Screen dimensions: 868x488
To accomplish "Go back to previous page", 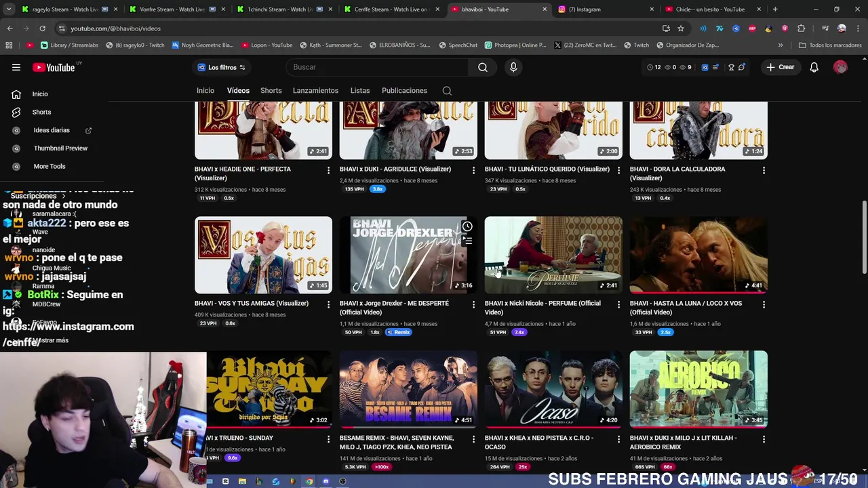I will [x=9, y=28].
